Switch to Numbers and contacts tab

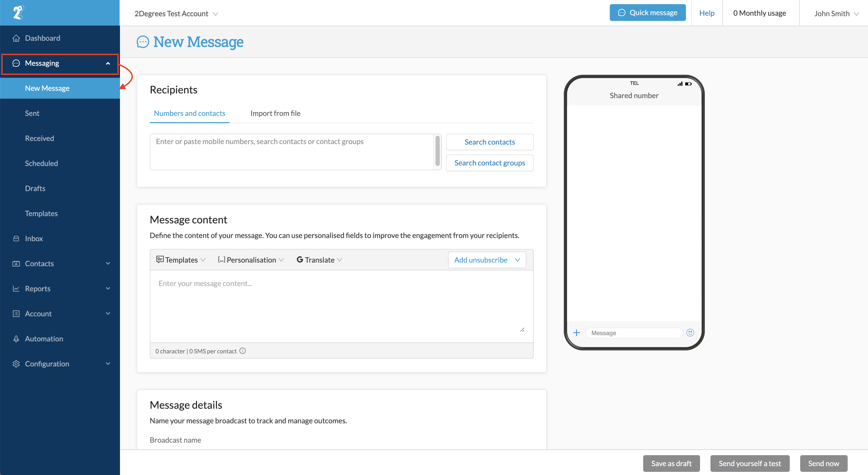tap(189, 113)
